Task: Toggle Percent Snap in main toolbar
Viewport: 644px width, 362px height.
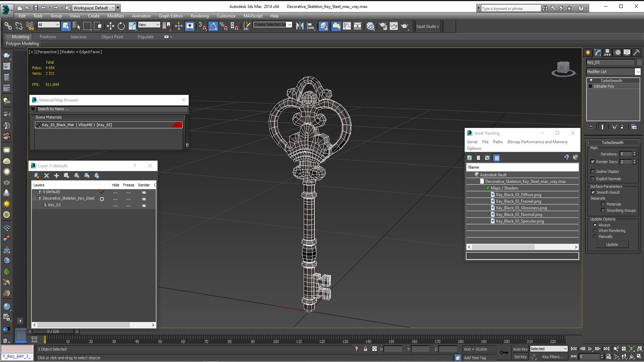Action: (224, 26)
